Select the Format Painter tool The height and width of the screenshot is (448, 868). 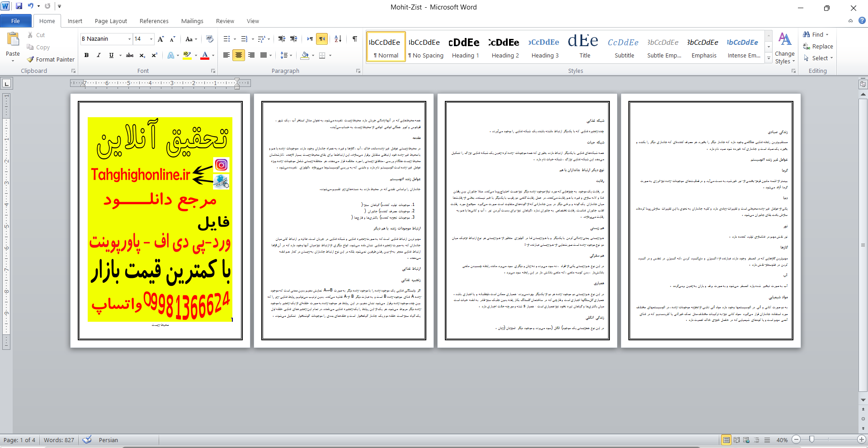pyautogui.click(x=51, y=59)
